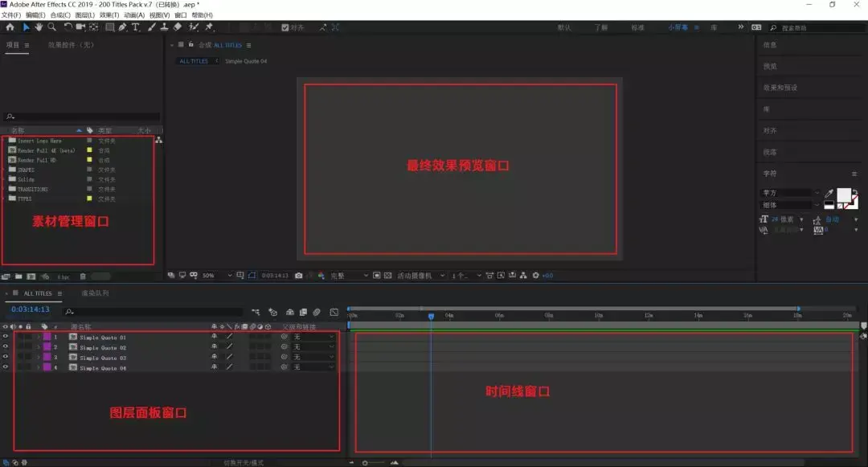Toggle the motion blur enable switch in the timeline
The image size is (868, 467).
coord(317,313)
